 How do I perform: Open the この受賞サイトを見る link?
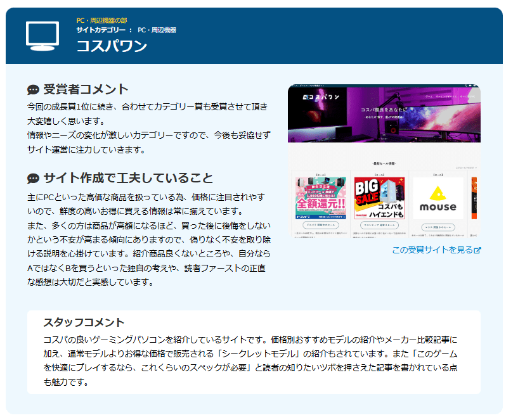pyautogui.click(x=432, y=250)
